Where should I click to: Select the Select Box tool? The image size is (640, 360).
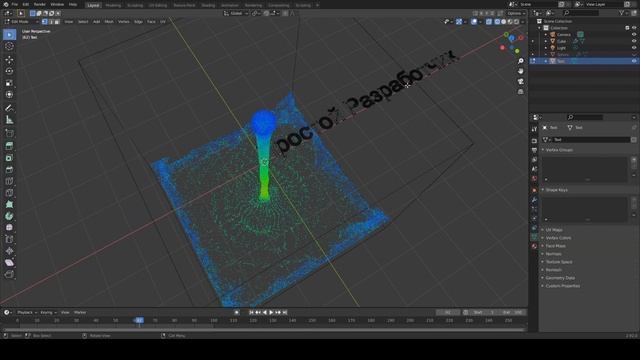[x=9, y=35]
